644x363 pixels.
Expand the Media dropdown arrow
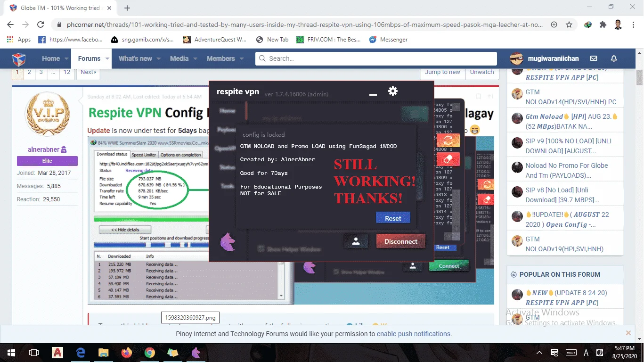[x=195, y=59]
